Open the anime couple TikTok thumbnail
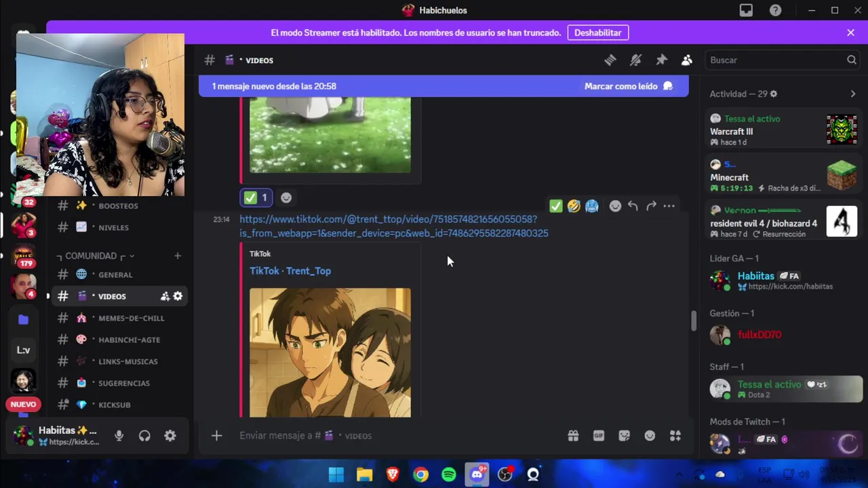Image resolution: width=868 pixels, height=488 pixels. click(x=330, y=352)
